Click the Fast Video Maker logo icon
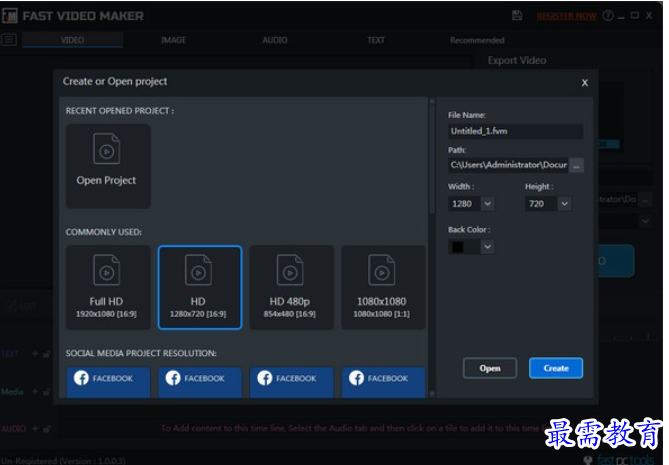Screen dimensions: 669x465 click(x=9, y=16)
